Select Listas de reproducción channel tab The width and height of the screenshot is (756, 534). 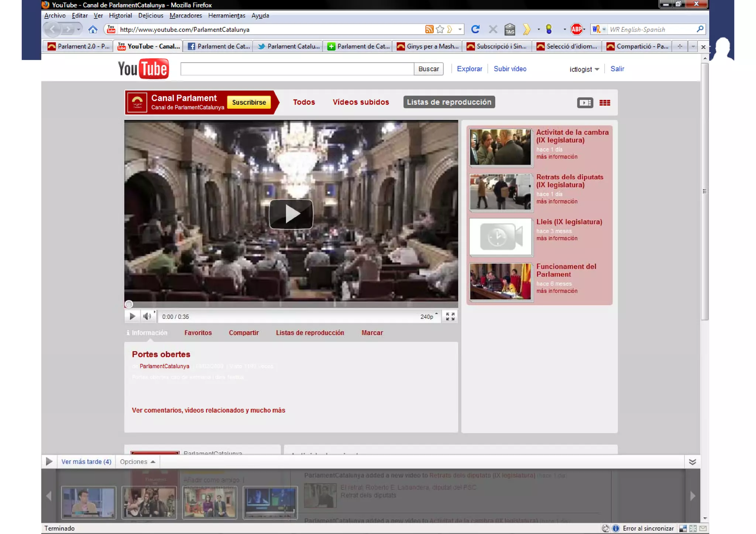449,102
